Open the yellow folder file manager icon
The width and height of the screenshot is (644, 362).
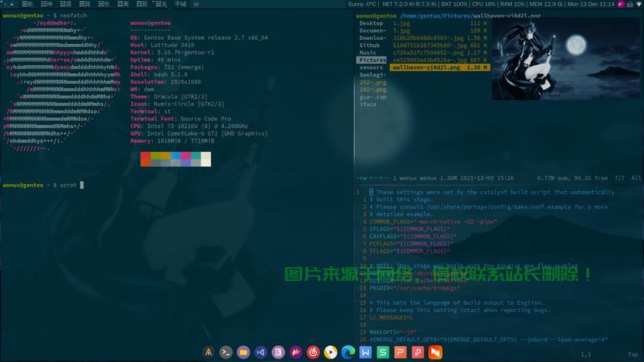click(243, 352)
